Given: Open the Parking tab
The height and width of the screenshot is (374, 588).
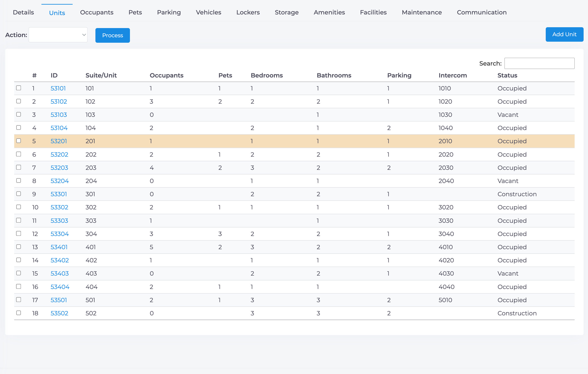Looking at the screenshot, I should [169, 12].
